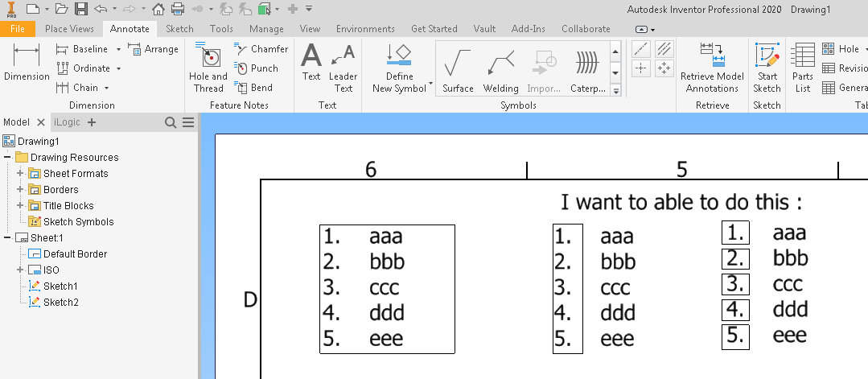
Task: Add a new browser panel tab
Action: coord(92,122)
